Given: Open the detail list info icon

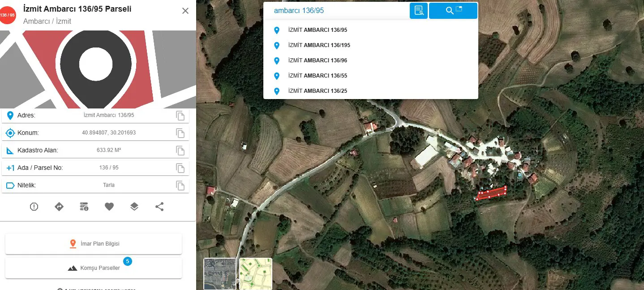Looking at the screenshot, I should (84, 207).
